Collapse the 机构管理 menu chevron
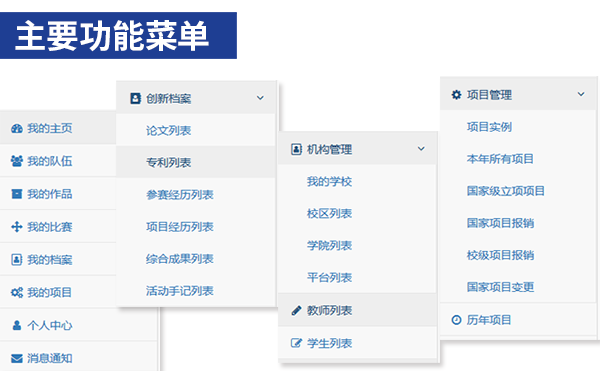 421,149
